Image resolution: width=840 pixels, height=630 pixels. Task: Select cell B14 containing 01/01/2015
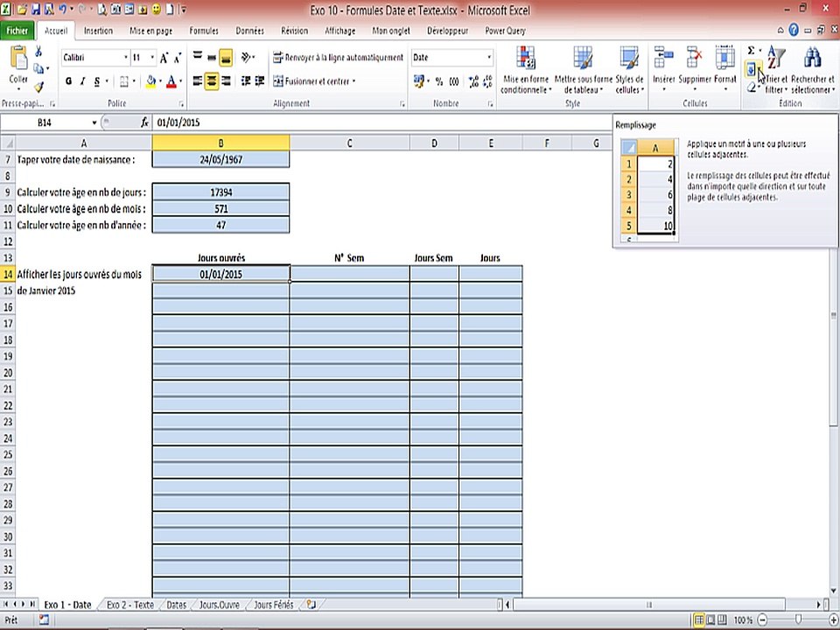point(221,274)
